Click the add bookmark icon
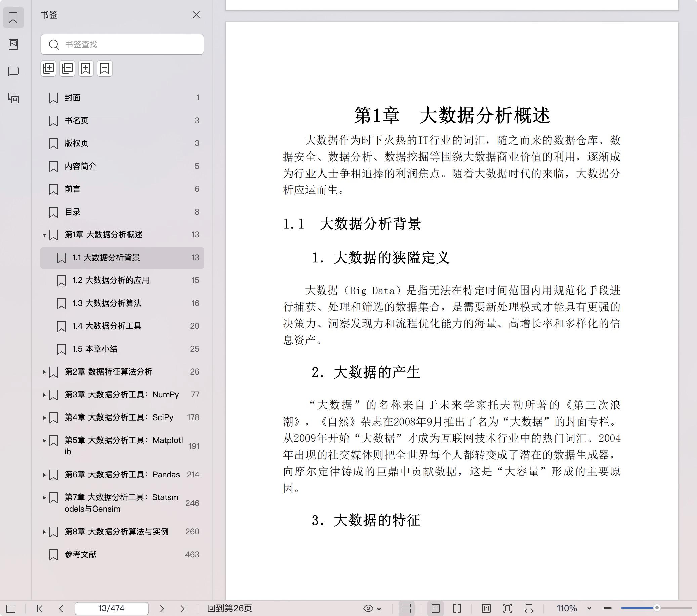The image size is (697, 616). [x=86, y=69]
